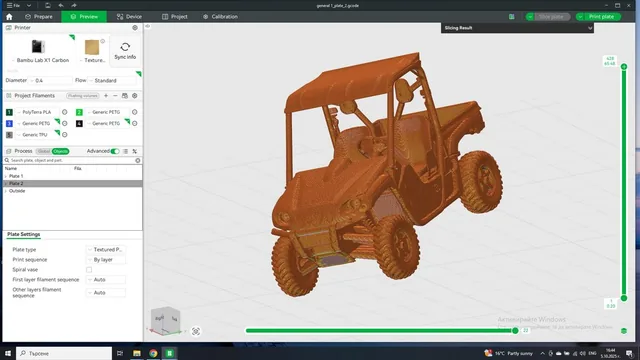This screenshot has height=360, width=640.
Task: Toggle the Advanced mode switch
Action: (115, 151)
